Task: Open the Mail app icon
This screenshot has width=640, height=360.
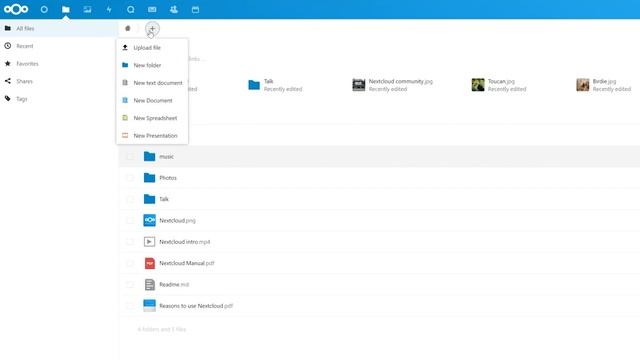Action: 152,9
